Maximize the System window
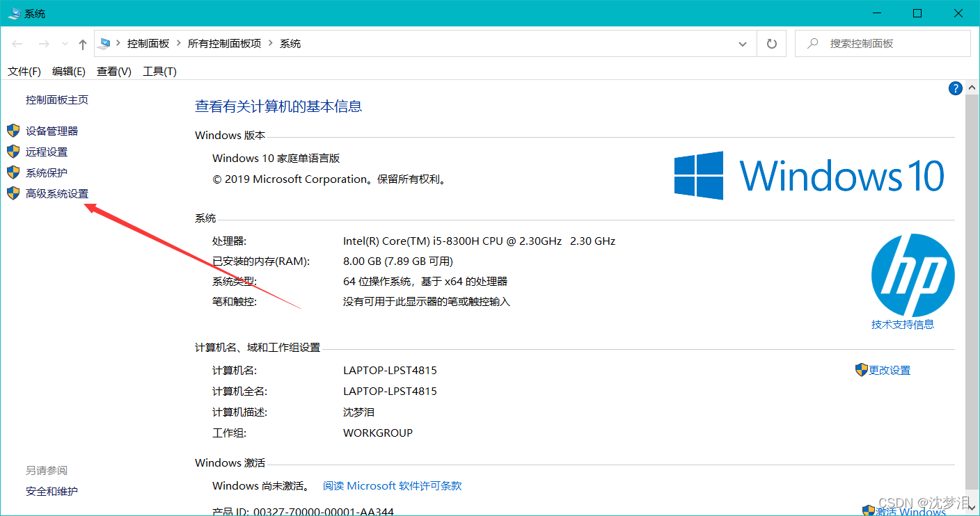 [917, 13]
